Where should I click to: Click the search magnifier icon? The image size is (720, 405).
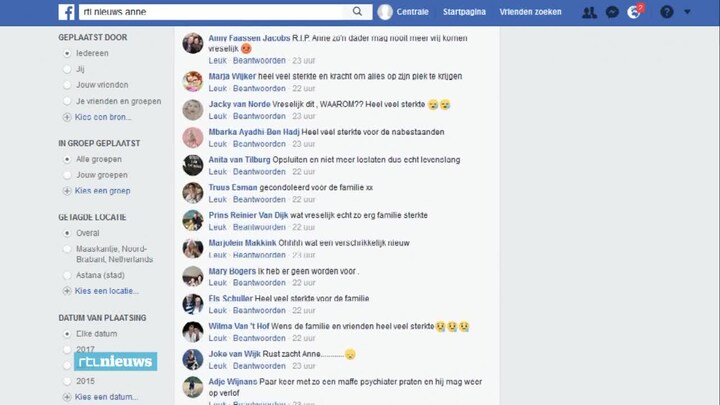tap(357, 11)
